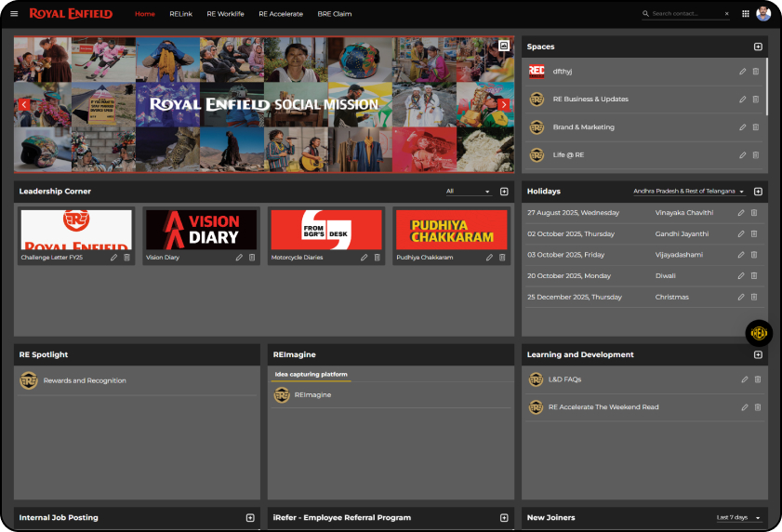Open the Life @ RE space

[568, 155]
